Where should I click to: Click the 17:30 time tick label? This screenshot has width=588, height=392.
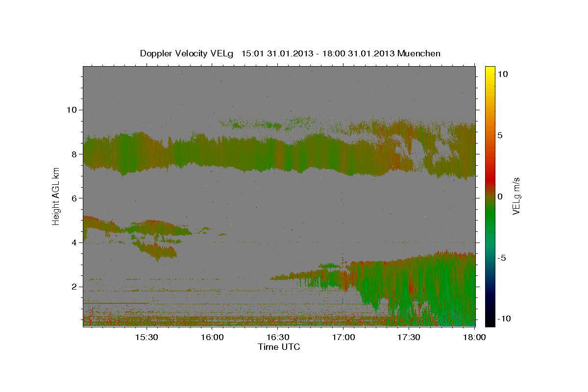410,338
